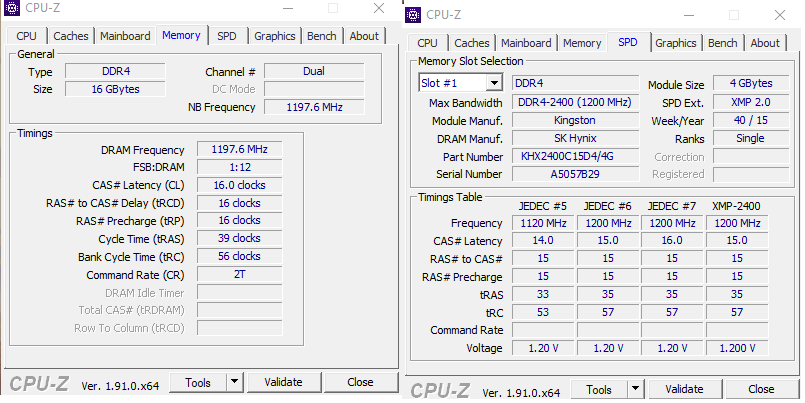Viewport: 805px width, 403px height.
Task: Click CPU-Z app icon in left window title
Action: (11, 8)
